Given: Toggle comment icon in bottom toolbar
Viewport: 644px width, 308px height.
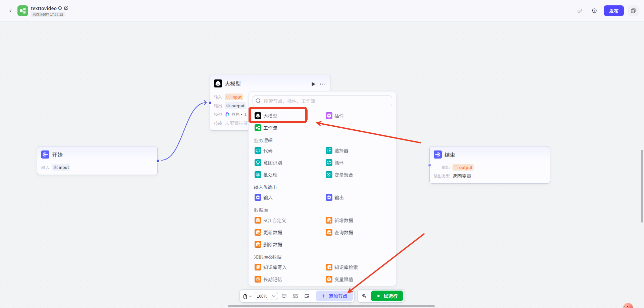Looking at the screenshot, I should 284,296.
